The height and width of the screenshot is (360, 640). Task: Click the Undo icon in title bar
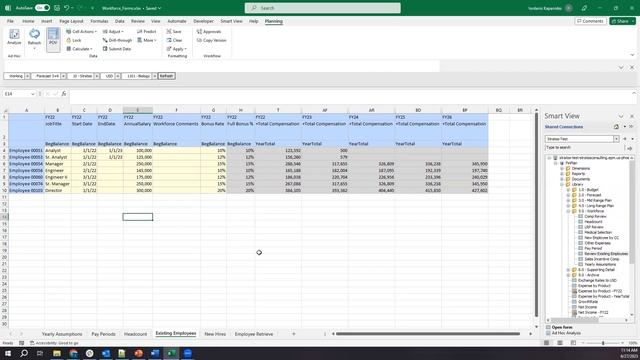[x=67, y=8]
